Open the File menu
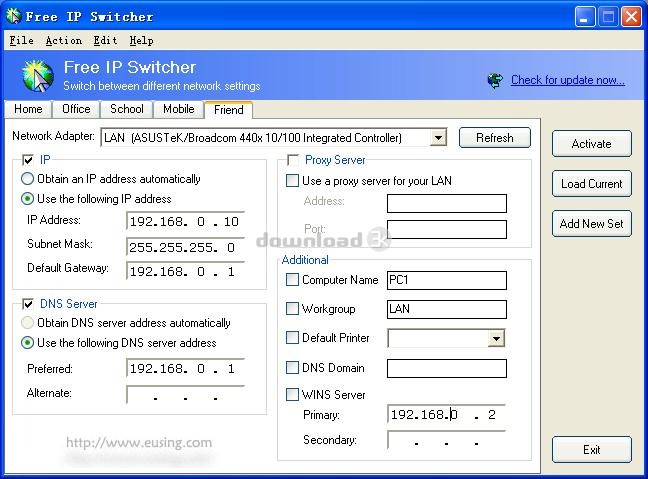648x479 pixels. (x=21, y=41)
